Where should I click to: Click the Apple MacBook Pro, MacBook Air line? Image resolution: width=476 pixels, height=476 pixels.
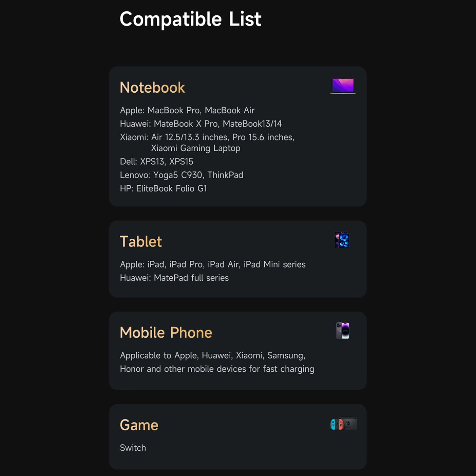tap(187, 110)
